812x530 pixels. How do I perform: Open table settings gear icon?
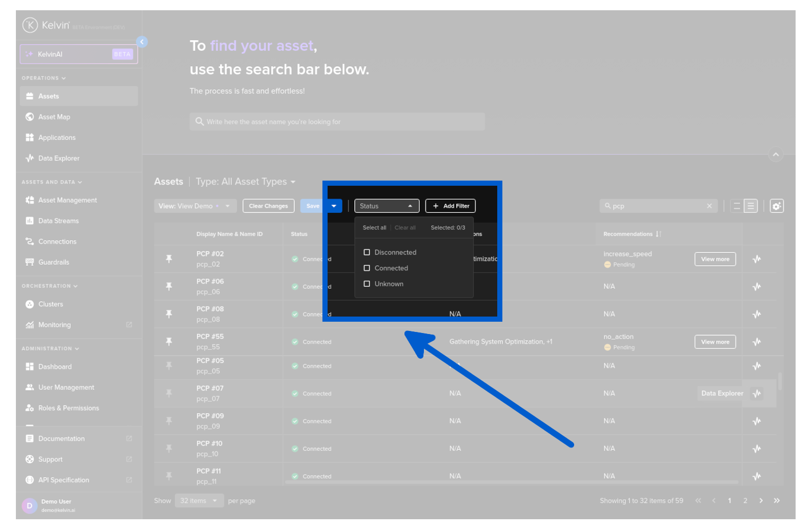coord(777,206)
